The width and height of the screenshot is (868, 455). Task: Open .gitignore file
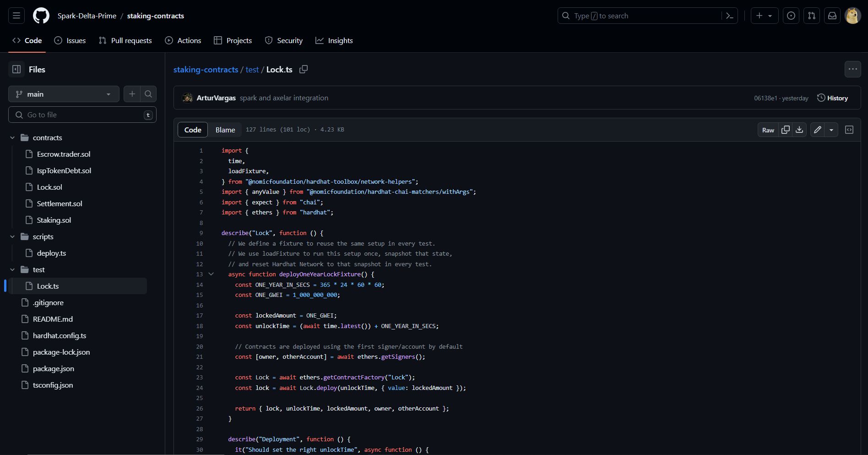click(x=48, y=302)
